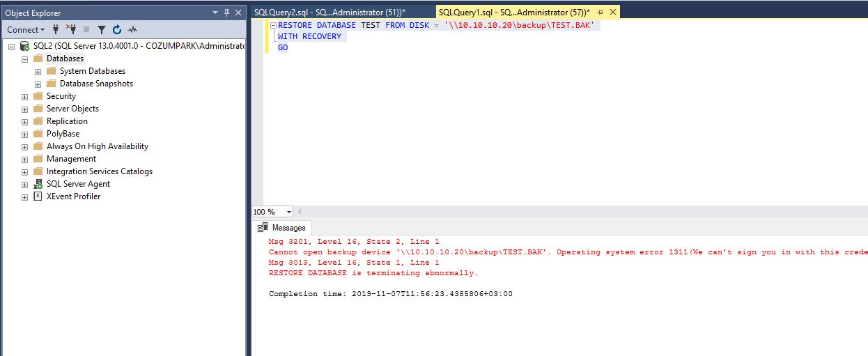The image size is (868, 356).
Task: Click the Database Snapshots folder icon
Action: pyautogui.click(x=52, y=84)
